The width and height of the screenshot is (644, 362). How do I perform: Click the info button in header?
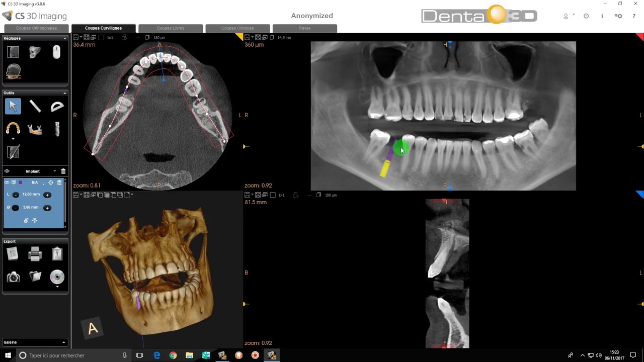coord(602,16)
